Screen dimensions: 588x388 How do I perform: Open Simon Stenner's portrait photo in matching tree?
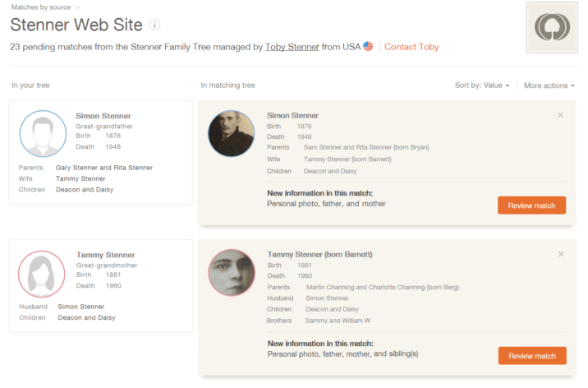(232, 134)
